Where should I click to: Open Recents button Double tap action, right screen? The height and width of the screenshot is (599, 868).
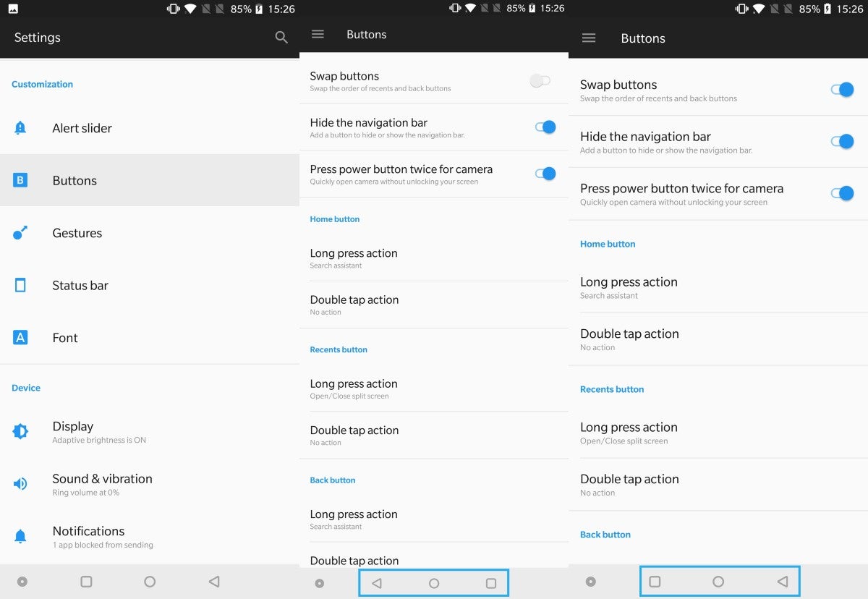pyautogui.click(x=718, y=485)
